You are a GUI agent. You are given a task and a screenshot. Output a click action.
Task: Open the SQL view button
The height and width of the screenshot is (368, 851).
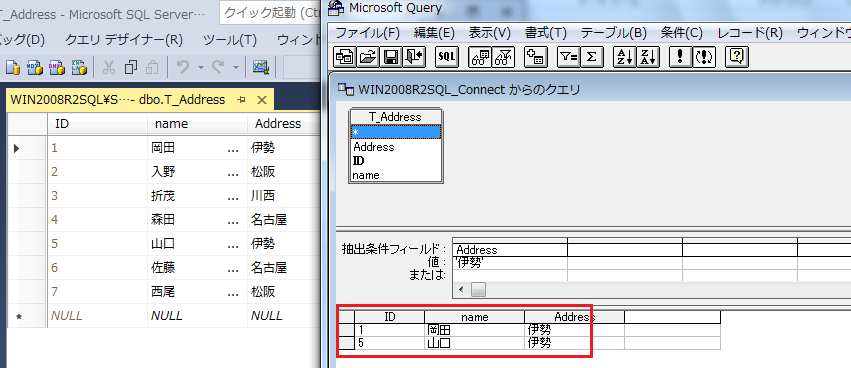pyautogui.click(x=447, y=56)
